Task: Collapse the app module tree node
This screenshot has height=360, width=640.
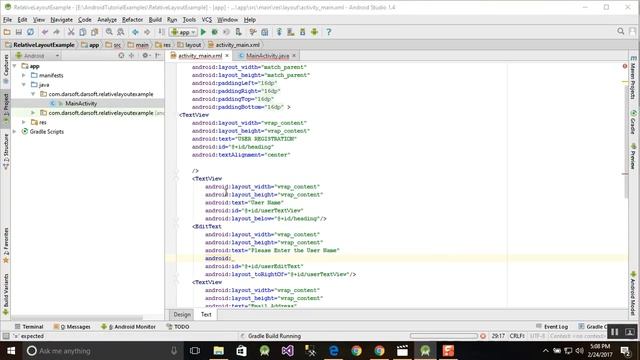Action: (15, 66)
